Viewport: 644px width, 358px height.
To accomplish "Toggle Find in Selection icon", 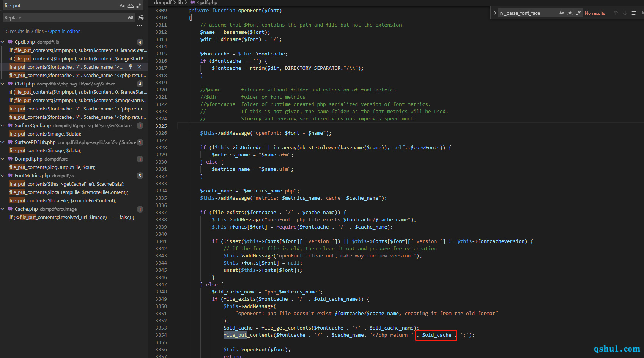I will (634, 13).
